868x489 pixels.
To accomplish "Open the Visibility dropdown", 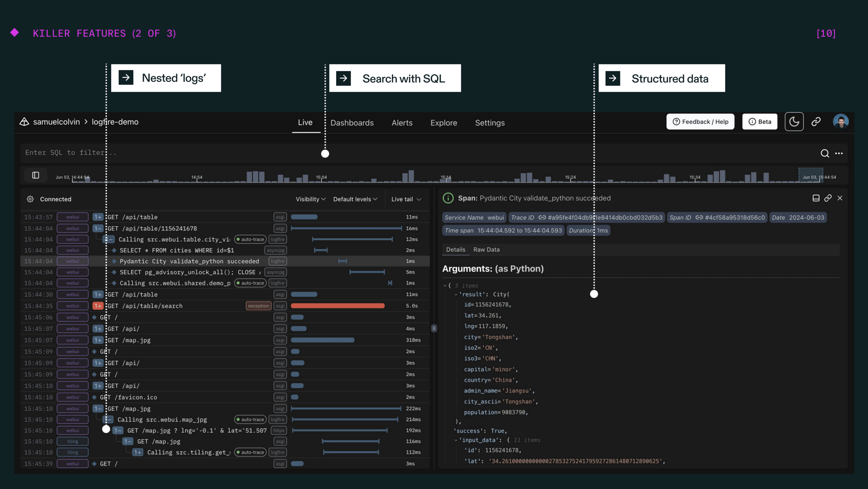I will 310,199.
